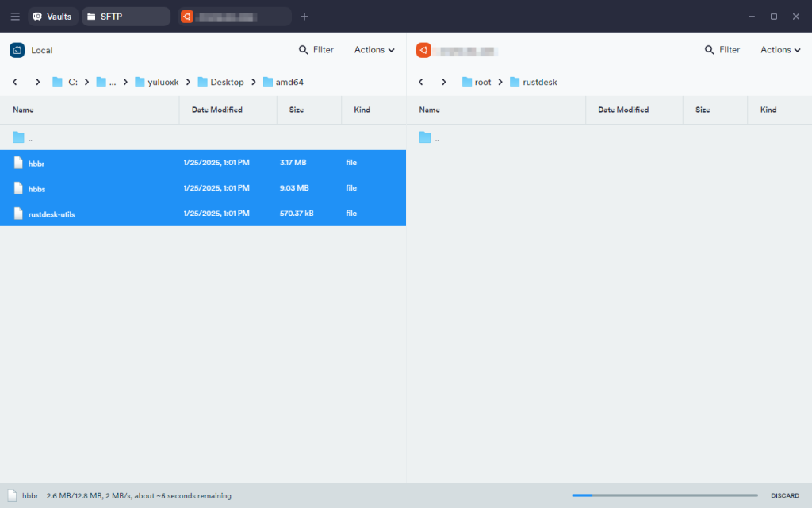Click the C: drive folder icon in breadcrumb
The height and width of the screenshot is (508, 812).
[57, 82]
